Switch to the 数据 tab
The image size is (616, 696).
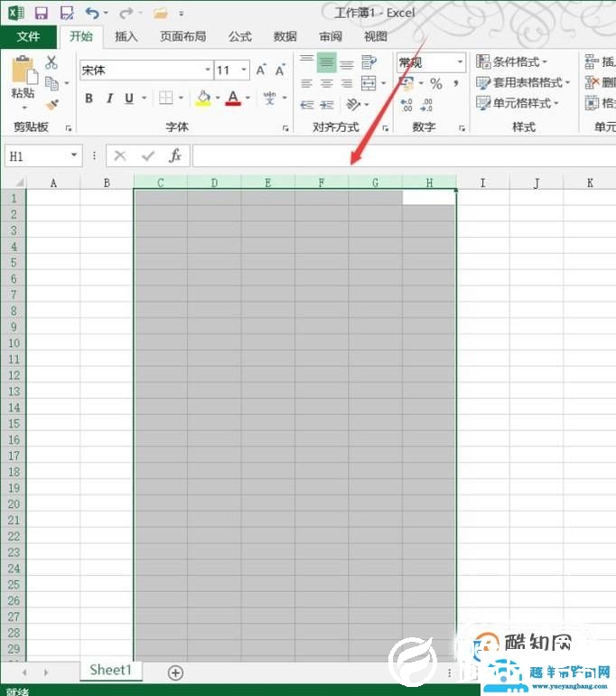click(x=285, y=36)
